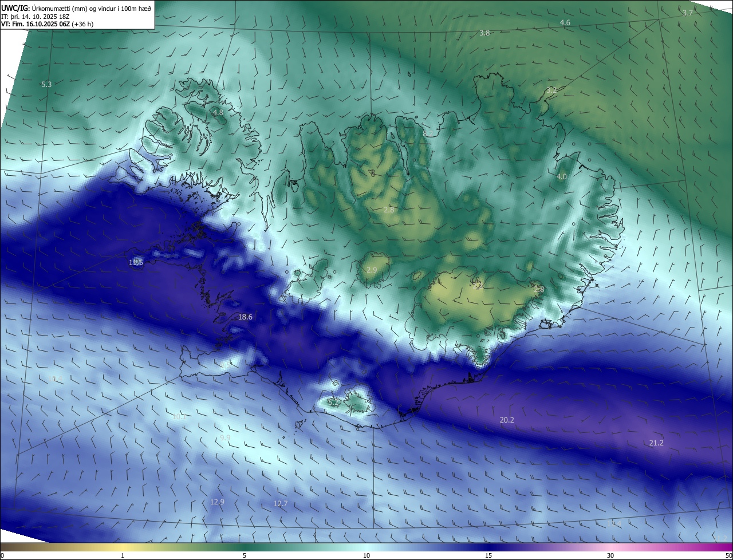
Task: Click the 4.6 value label on the map
Action: (565, 23)
